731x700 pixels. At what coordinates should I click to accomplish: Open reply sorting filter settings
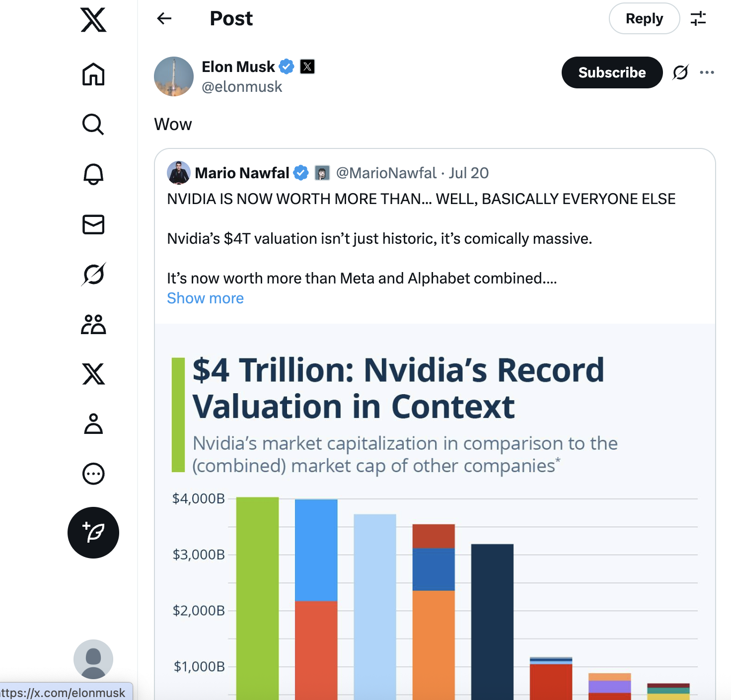(698, 19)
